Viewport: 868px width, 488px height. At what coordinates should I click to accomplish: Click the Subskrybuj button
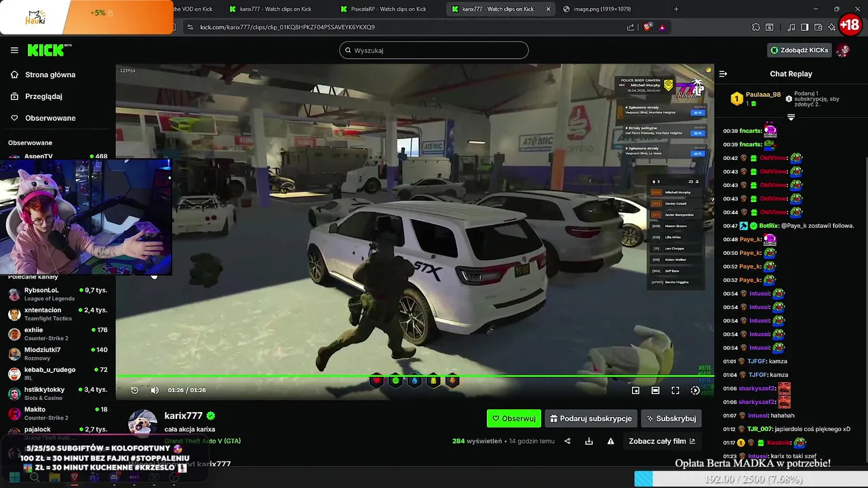point(671,418)
